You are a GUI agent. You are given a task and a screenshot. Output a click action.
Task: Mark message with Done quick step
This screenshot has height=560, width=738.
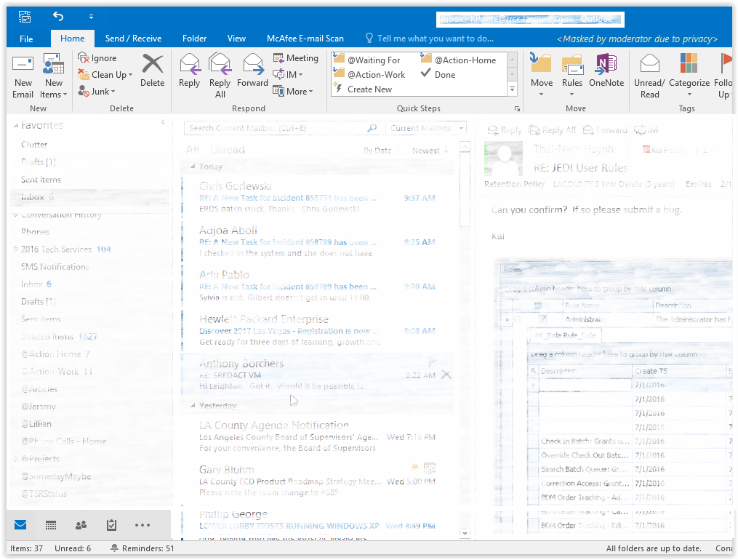tap(438, 74)
